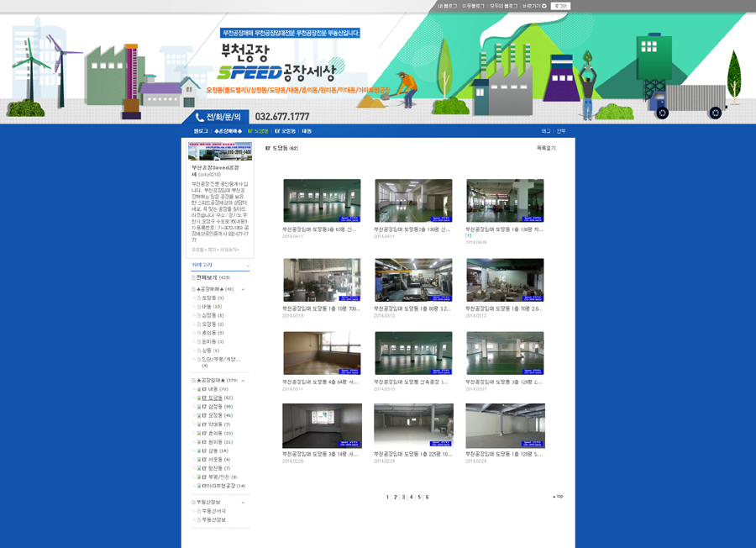Open the 부동산서식 subcategory
This screenshot has height=548, width=756.
point(213,511)
